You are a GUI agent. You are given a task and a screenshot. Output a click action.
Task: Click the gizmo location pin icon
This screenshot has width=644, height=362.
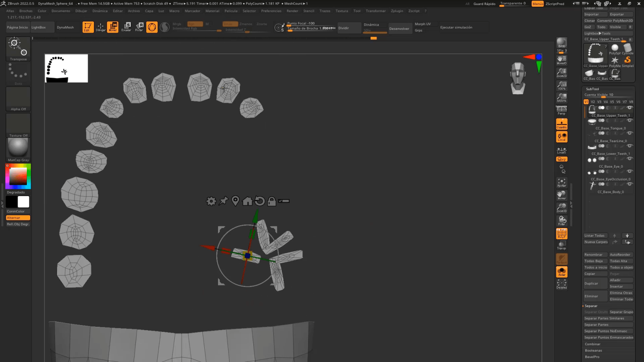(x=235, y=201)
